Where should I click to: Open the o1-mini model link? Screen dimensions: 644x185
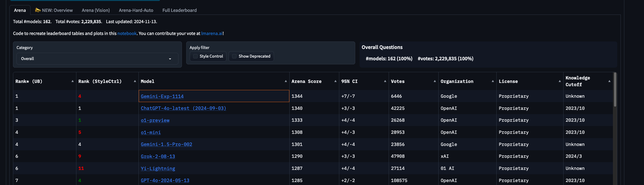click(x=151, y=132)
